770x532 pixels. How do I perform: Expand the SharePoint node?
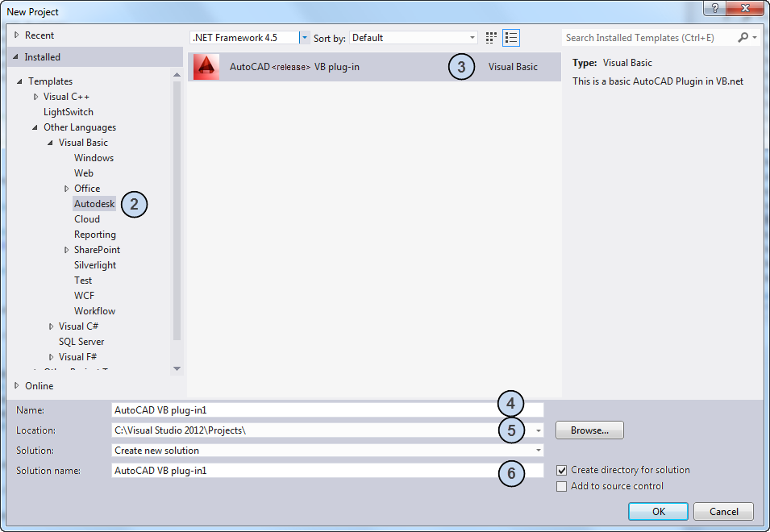click(66, 250)
